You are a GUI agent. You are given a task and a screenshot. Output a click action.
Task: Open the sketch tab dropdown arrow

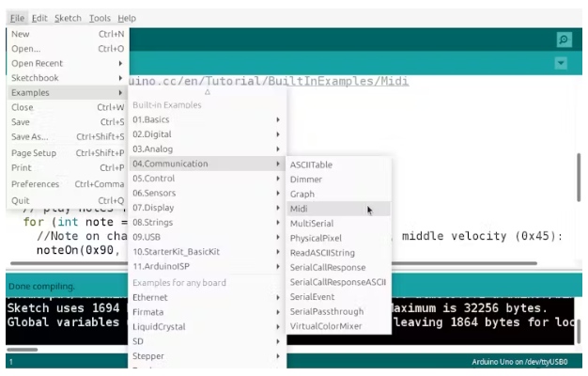click(562, 63)
